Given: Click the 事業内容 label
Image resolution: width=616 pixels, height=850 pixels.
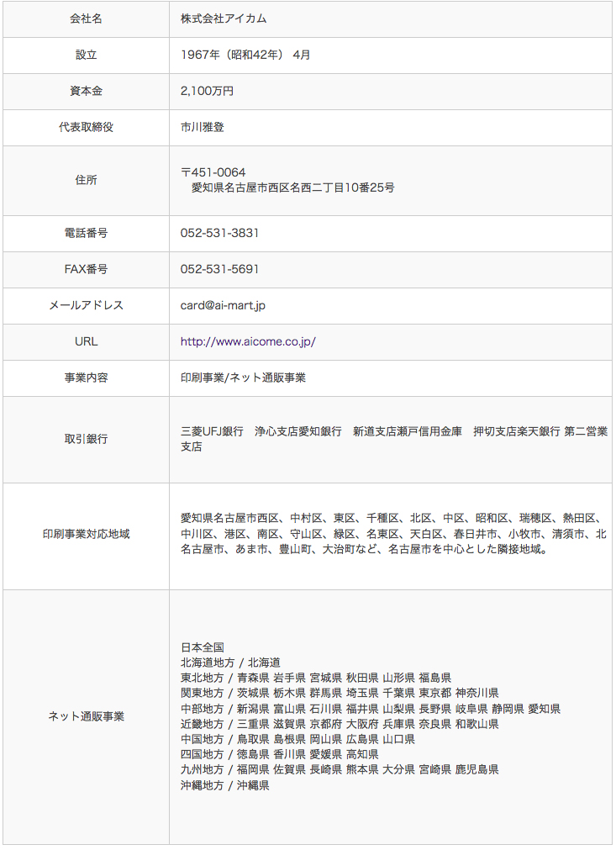Looking at the screenshot, I should point(87,378).
